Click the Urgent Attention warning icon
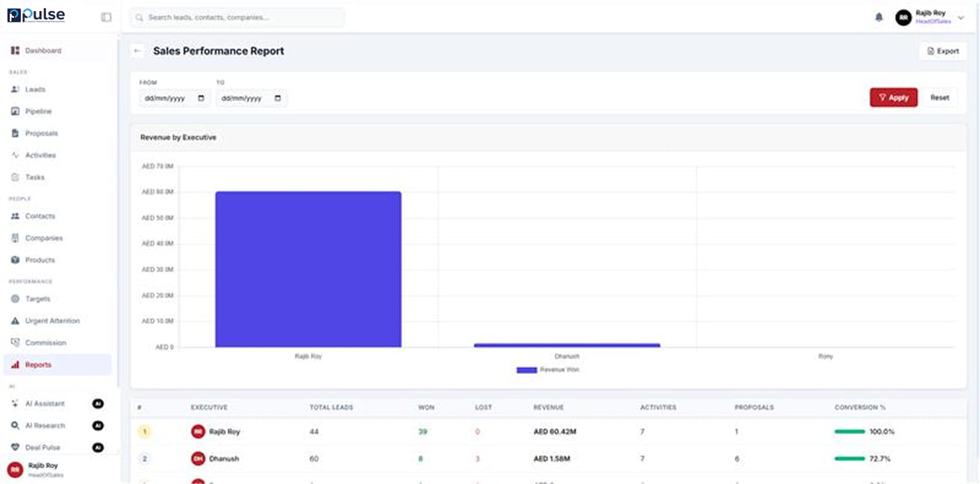The width and height of the screenshot is (980, 484). [x=16, y=321]
